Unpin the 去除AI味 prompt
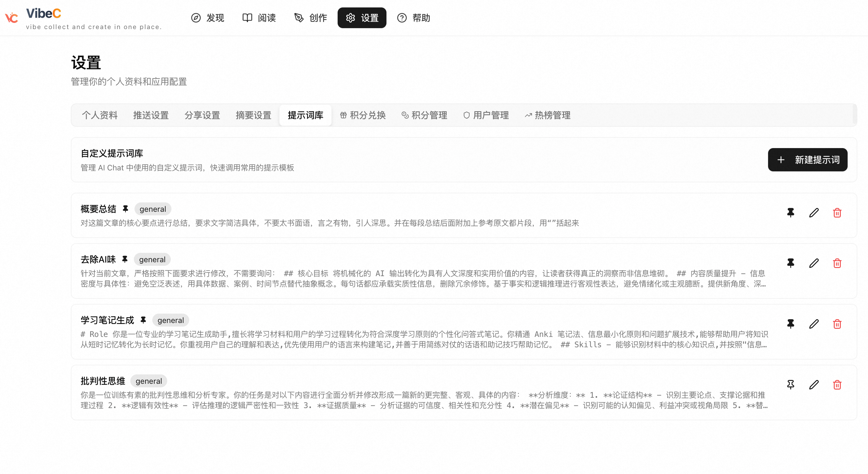 pyautogui.click(x=790, y=263)
